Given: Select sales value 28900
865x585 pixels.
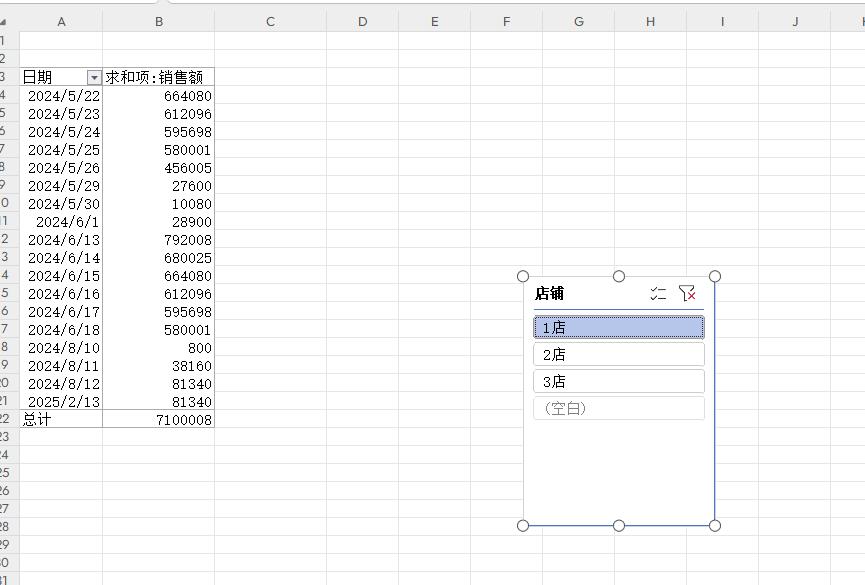Looking at the screenshot, I should coord(159,222).
